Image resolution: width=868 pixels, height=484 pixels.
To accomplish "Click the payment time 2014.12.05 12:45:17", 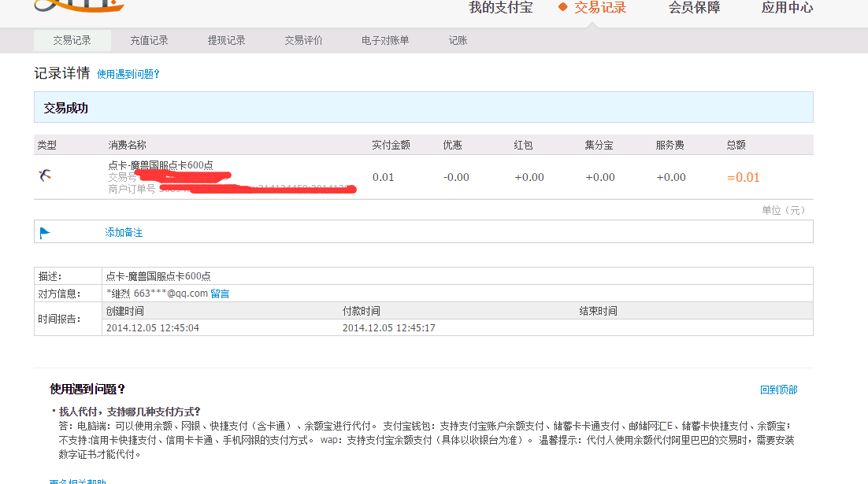I will (x=389, y=328).
